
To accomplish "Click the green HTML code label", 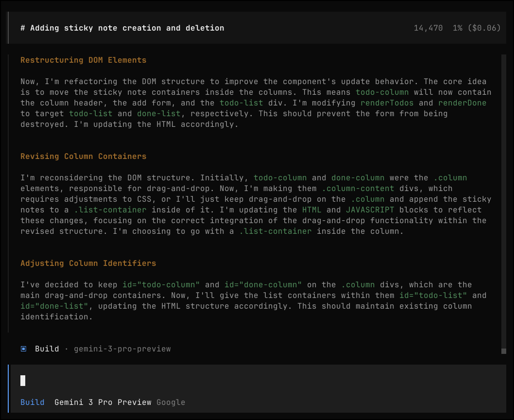I will coord(311,210).
